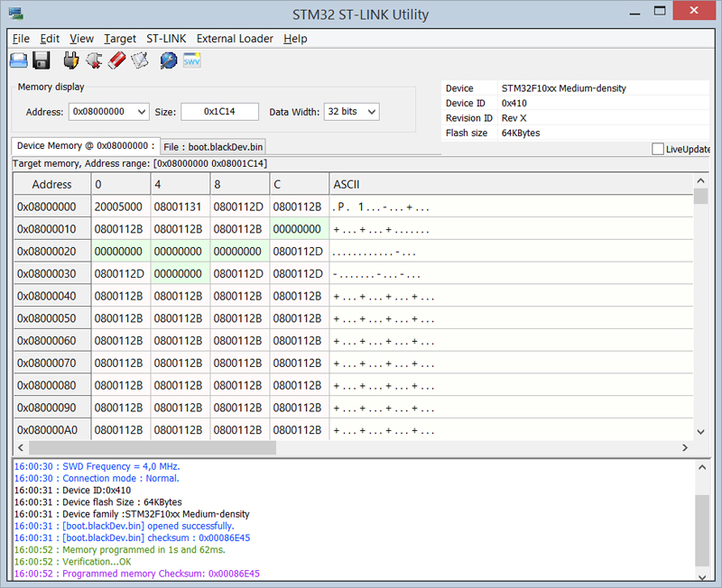Click log line Verification...OK

[73, 562]
